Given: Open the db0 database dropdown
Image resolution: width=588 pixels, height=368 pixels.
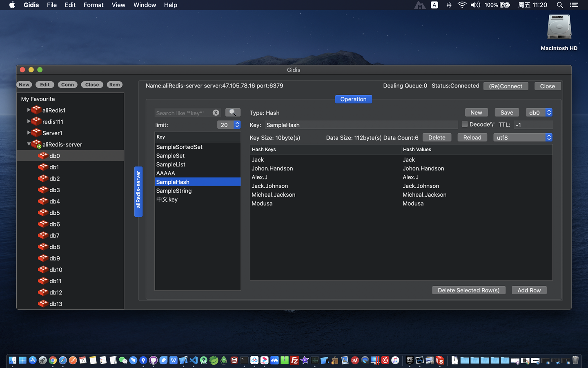Looking at the screenshot, I should tap(539, 112).
